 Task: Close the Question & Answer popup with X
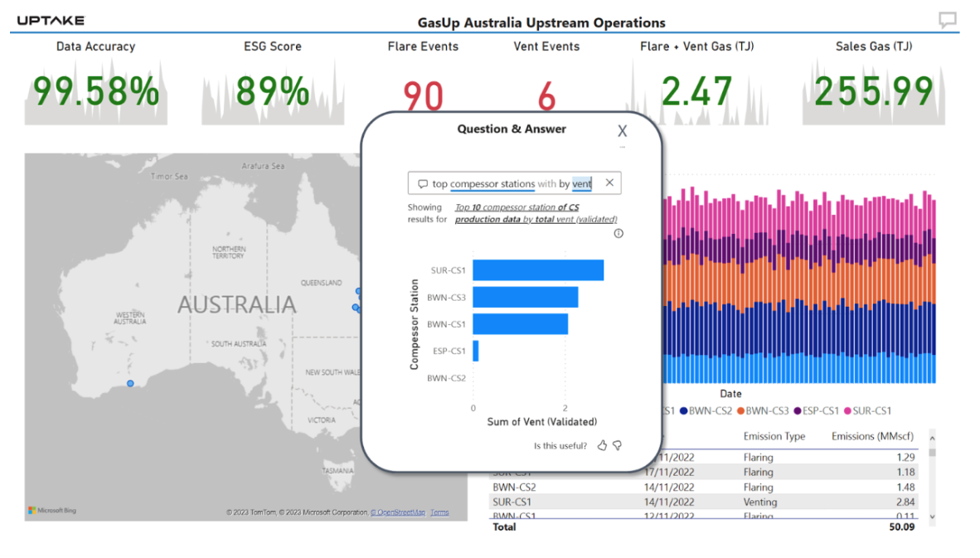pyautogui.click(x=622, y=131)
